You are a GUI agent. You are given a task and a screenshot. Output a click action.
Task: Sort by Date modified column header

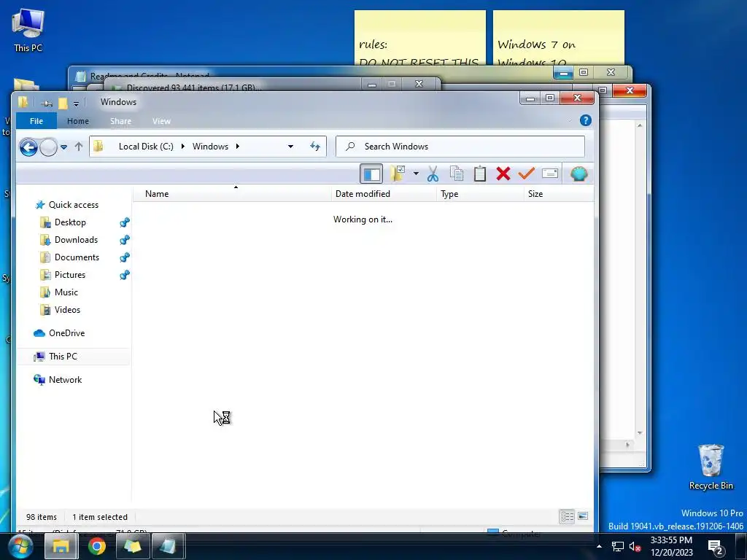(x=384, y=194)
